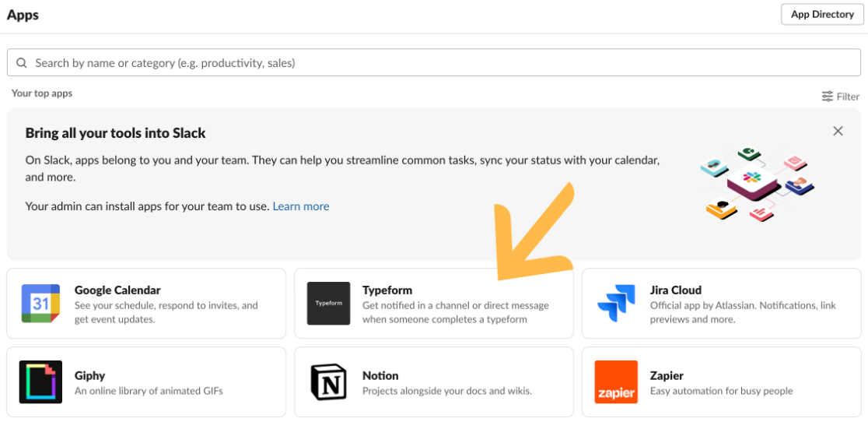Screen dimensions: 868x422
Task: Click the Google Calendar app icon
Action: 40,304
